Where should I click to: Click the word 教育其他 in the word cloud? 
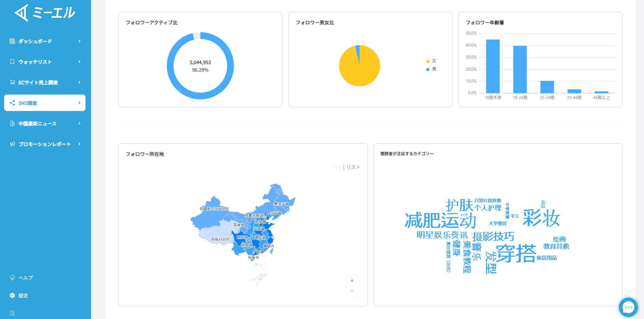[556, 246]
